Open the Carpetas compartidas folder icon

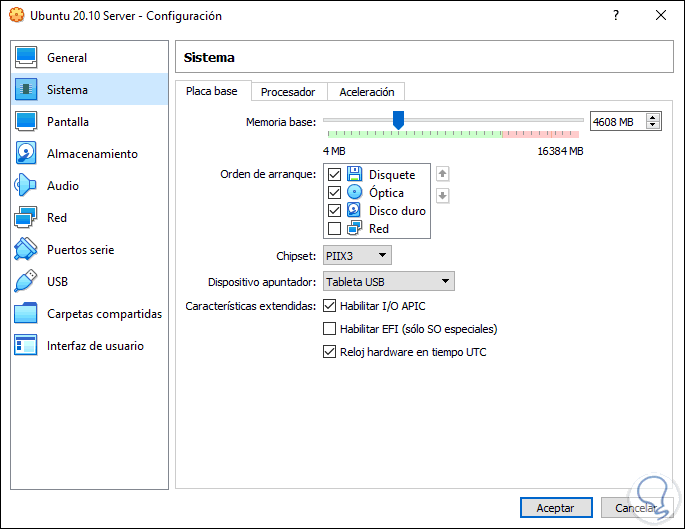click(x=26, y=314)
